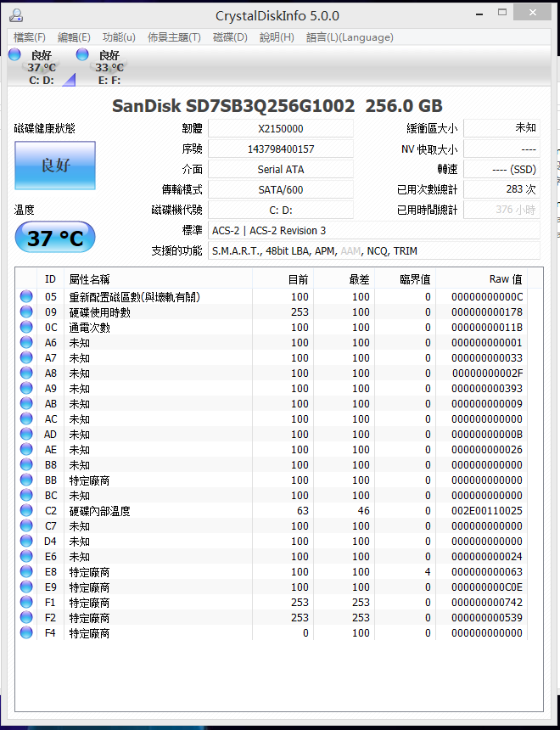Image resolution: width=560 pixels, height=730 pixels.
Task: Click raw value 000000000539 in F2 row
Action: coord(487,618)
